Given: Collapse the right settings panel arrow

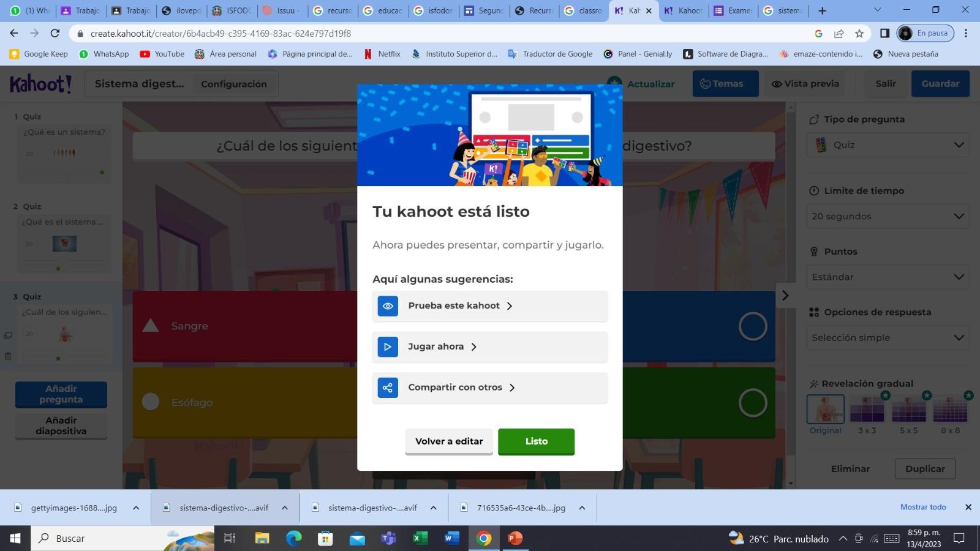Looking at the screenshot, I should tap(785, 296).
